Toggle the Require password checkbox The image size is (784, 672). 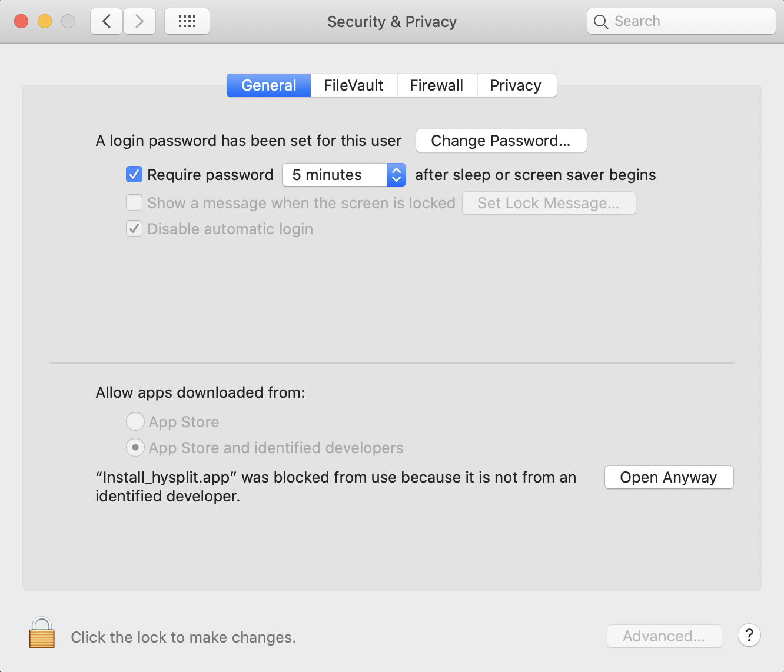click(134, 175)
